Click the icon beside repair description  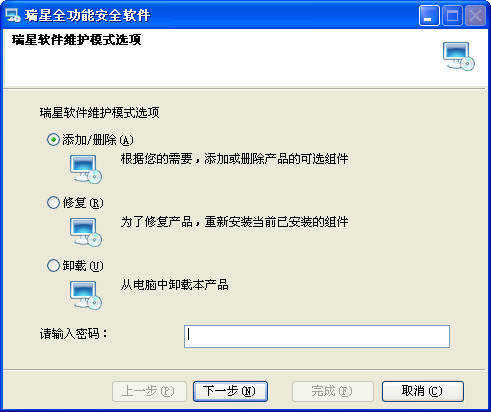[x=86, y=232]
